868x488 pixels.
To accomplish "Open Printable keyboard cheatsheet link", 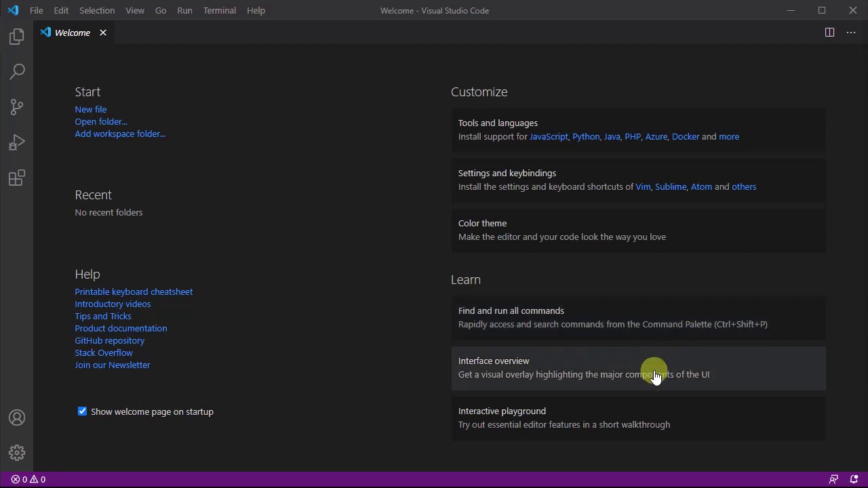I will point(134,291).
